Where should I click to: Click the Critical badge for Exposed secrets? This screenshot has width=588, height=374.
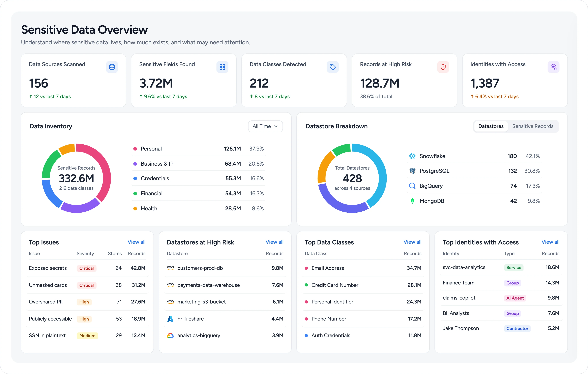tap(86, 268)
